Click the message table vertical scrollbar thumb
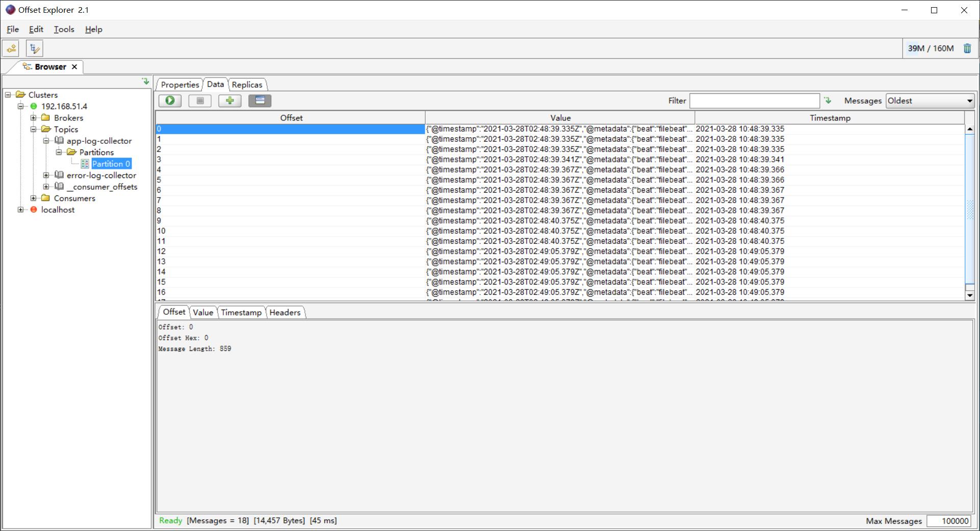980x531 pixels. [x=970, y=209]
